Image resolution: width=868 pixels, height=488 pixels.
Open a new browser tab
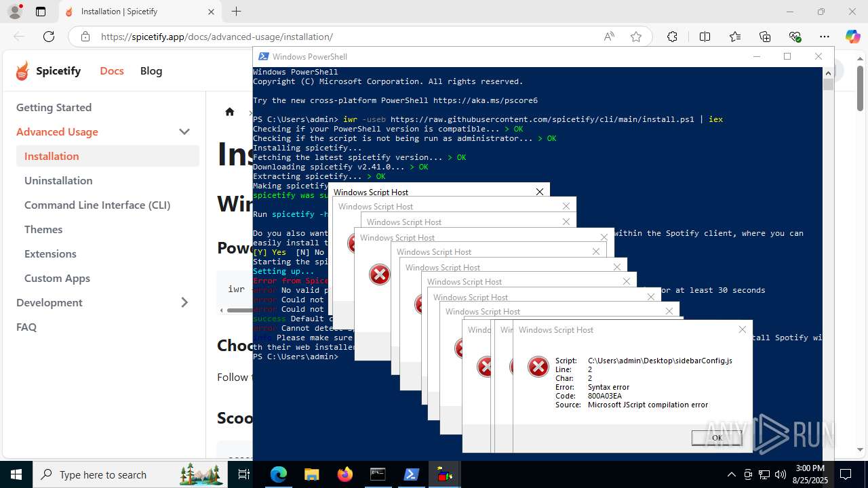(236, 12)
